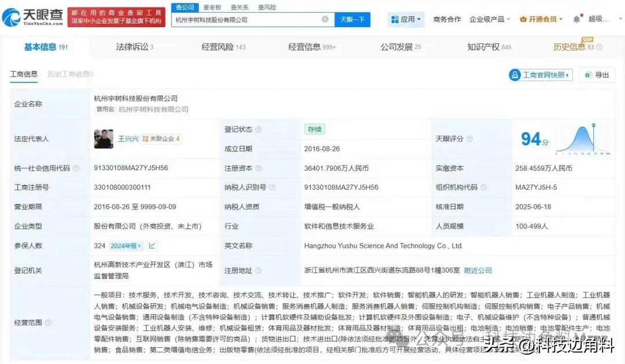Click the legal representative's photo

pos(104,139)
